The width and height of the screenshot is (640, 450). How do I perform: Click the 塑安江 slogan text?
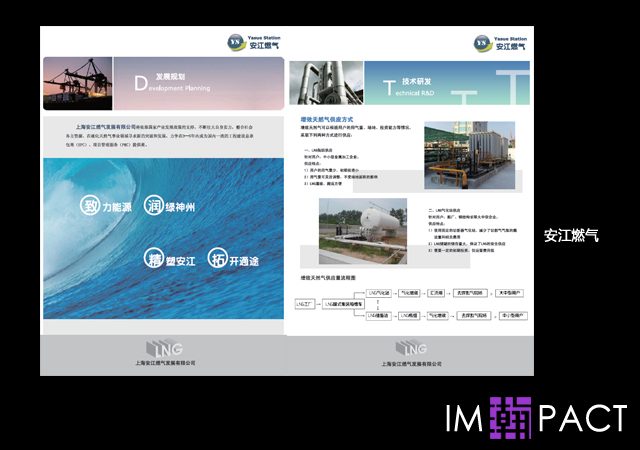(180, 261)
